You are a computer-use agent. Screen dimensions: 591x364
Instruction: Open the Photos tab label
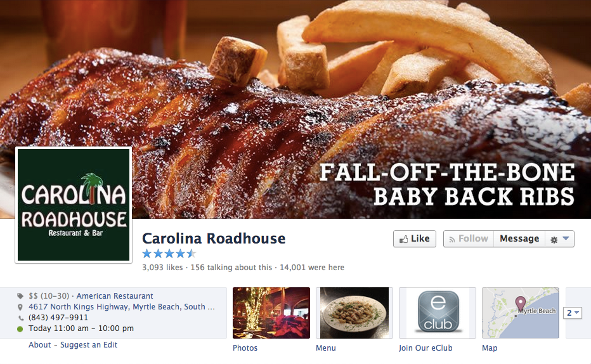coord(245,348)
